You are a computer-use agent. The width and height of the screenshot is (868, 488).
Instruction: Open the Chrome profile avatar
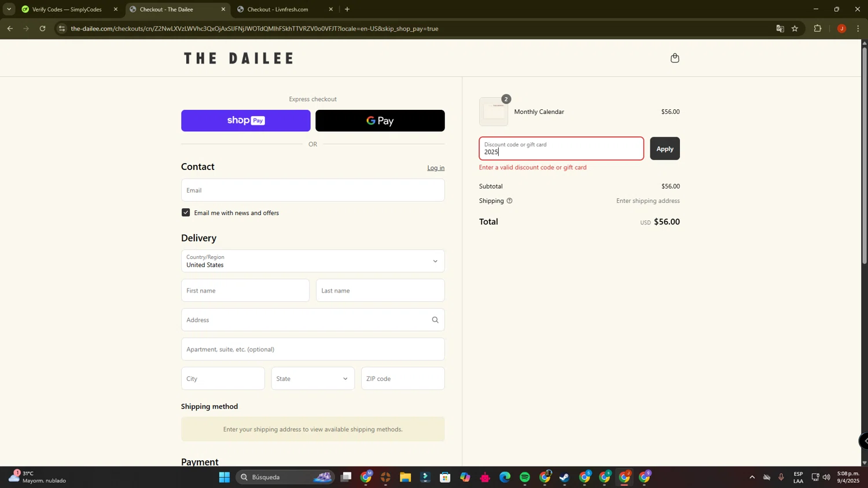[841, 28]
